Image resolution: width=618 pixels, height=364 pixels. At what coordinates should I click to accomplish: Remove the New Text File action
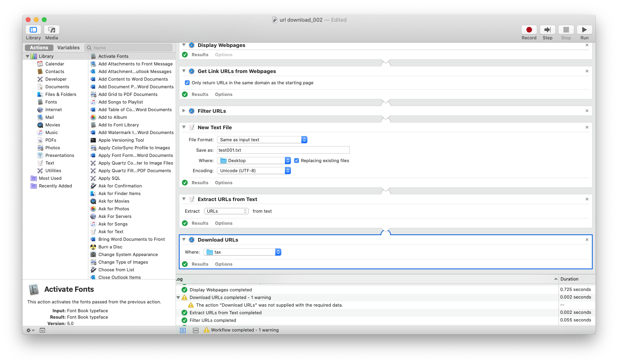(587, 127)
